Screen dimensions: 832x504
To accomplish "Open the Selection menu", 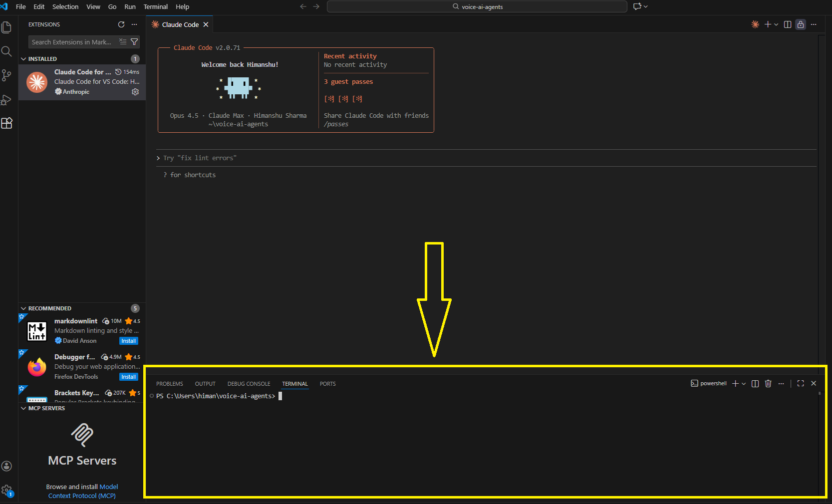I will tap(65, 6).
